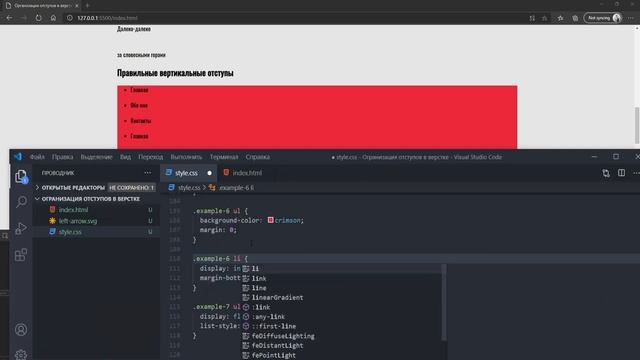The image size is (640, 360).
Task: Open the Выделение menu
Action: [96, 157]
